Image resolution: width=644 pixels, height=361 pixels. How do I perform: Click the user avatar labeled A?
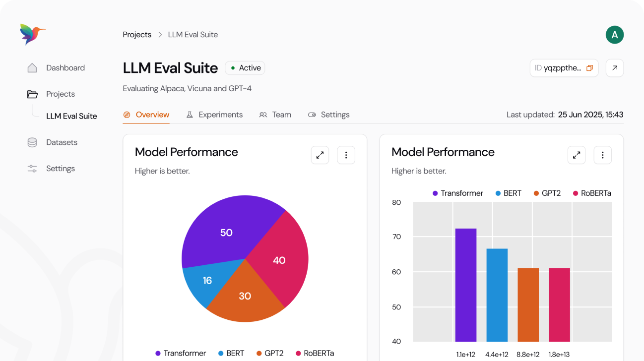[614, 35]
